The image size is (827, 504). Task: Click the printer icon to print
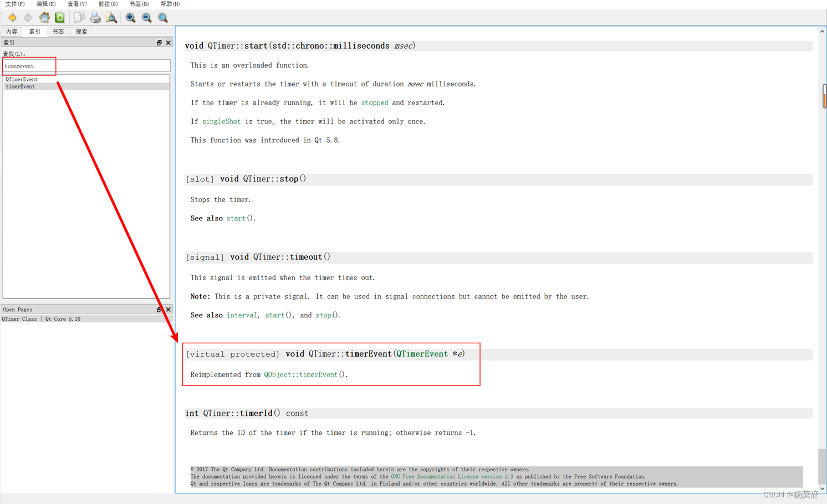pos(95,18)
